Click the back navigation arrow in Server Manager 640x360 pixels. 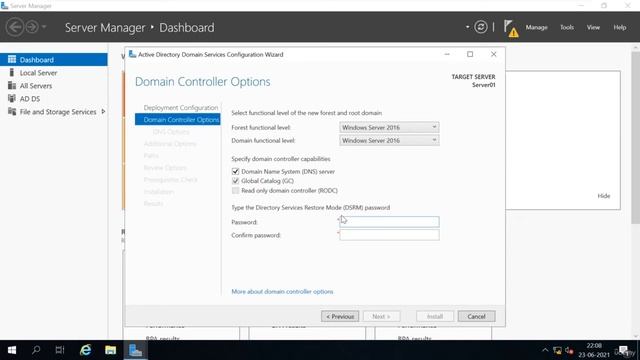click(x=15, y=27)
